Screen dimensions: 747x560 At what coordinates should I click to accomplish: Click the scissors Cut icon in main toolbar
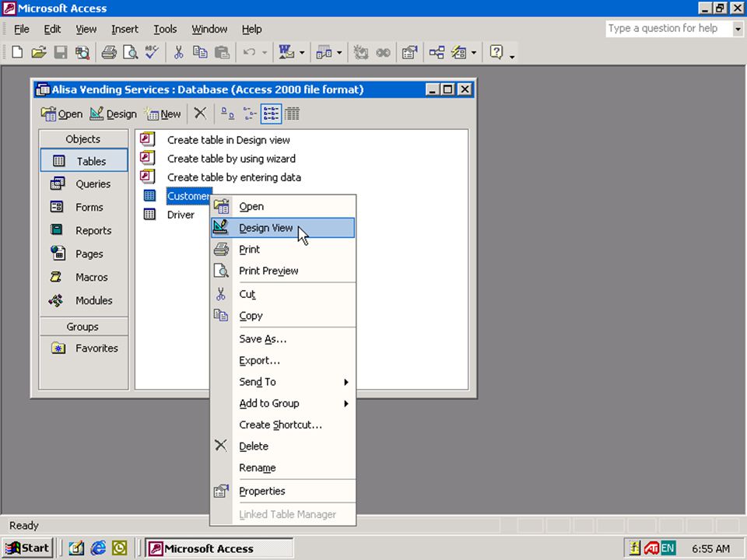pos(179,52)
